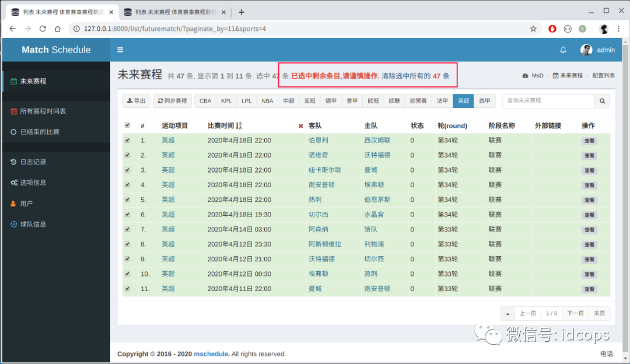The height and width of the screenshot is (364, 630).
Task: Focus the 查询未来赛程 search field
Action: pos(548,101)
